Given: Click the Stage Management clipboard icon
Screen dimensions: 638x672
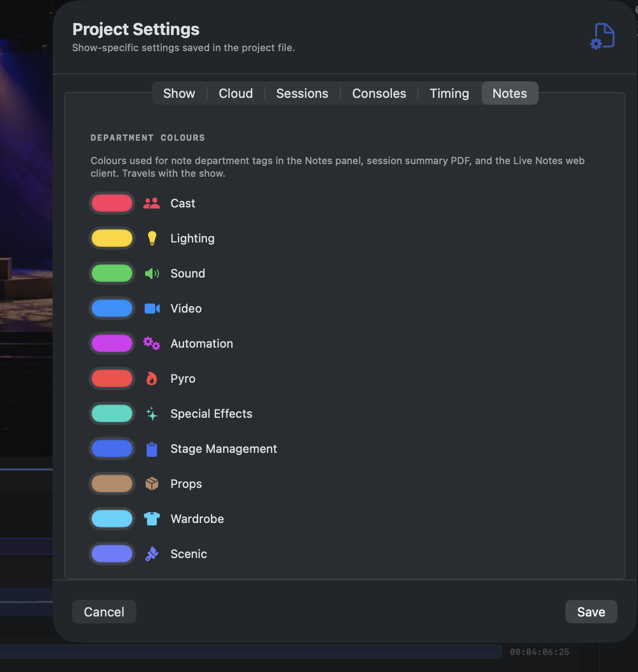Looking at the screenshot, I should (x=152, y=449).
